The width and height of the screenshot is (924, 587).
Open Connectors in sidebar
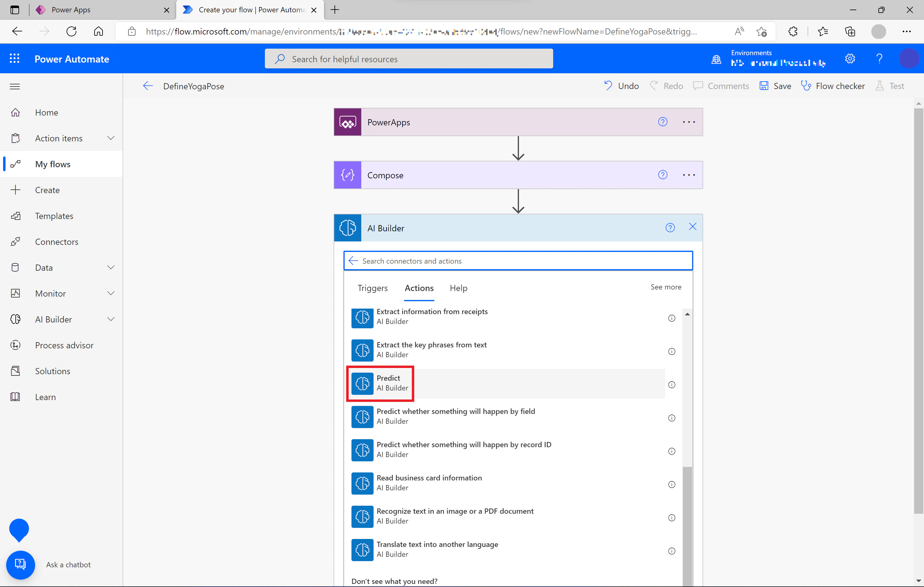[61, 242]
